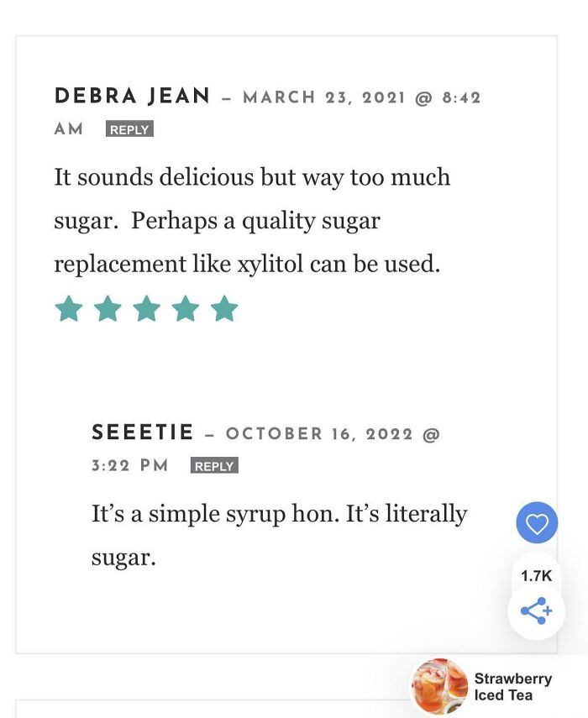
Task: Click the white comment card background
Action: 294,369
